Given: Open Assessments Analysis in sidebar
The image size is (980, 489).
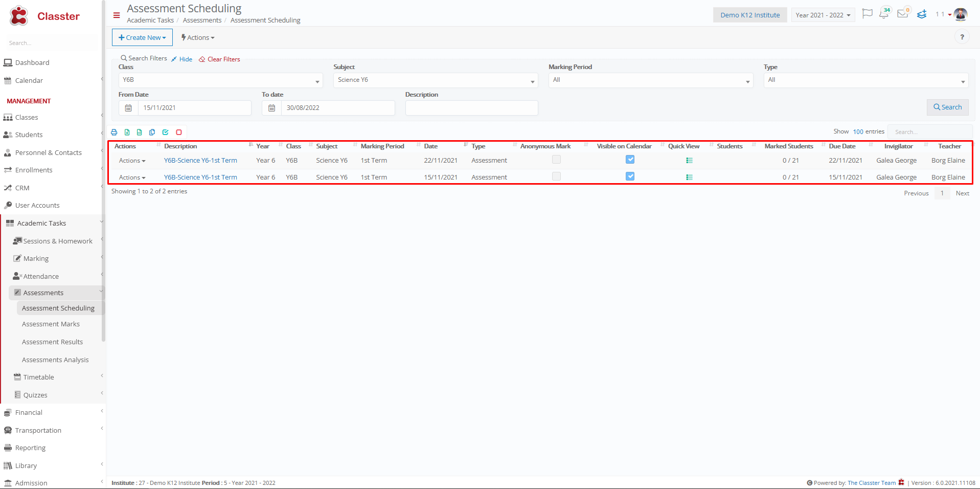Looking at the screenshot, I should tap(55, 360).
